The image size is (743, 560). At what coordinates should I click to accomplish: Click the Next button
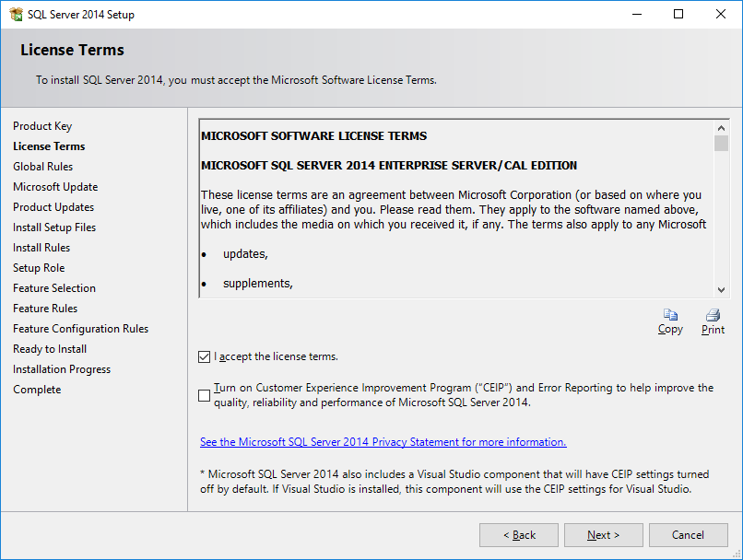point(603,535)
